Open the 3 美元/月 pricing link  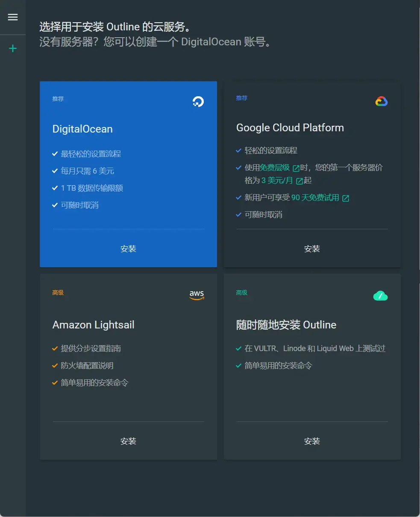coord(277,180)
